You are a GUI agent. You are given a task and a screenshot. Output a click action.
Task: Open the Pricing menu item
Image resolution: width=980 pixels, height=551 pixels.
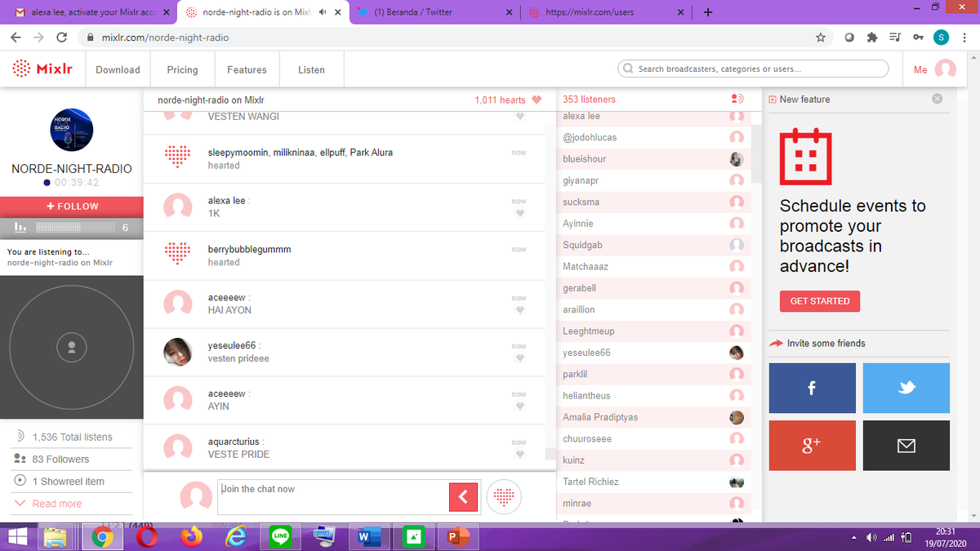coord(182,69)
